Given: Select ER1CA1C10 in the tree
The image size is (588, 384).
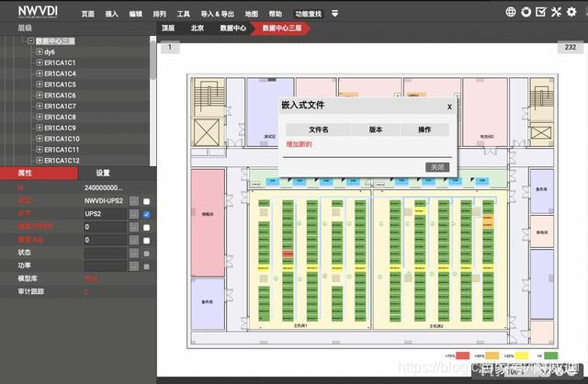Looking at the screenshot, I should tap(62, 139).
